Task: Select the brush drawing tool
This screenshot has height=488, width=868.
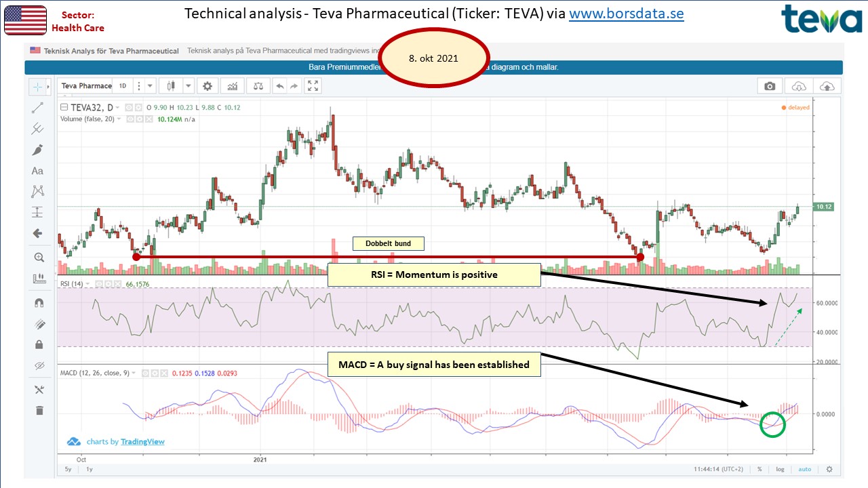Action: (38, 150)
